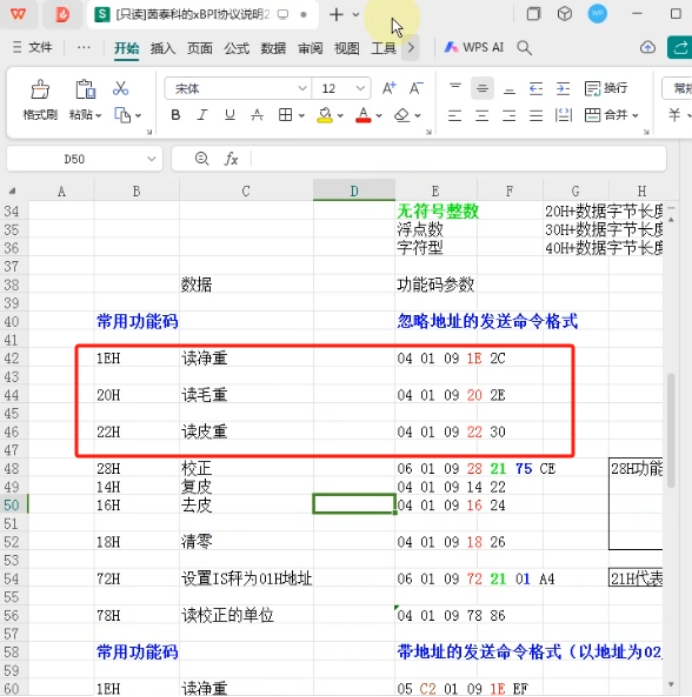The image size is (692, 697).
Task: Click the Copy icon
Action: pyautogui.click(x=122, y=115)
